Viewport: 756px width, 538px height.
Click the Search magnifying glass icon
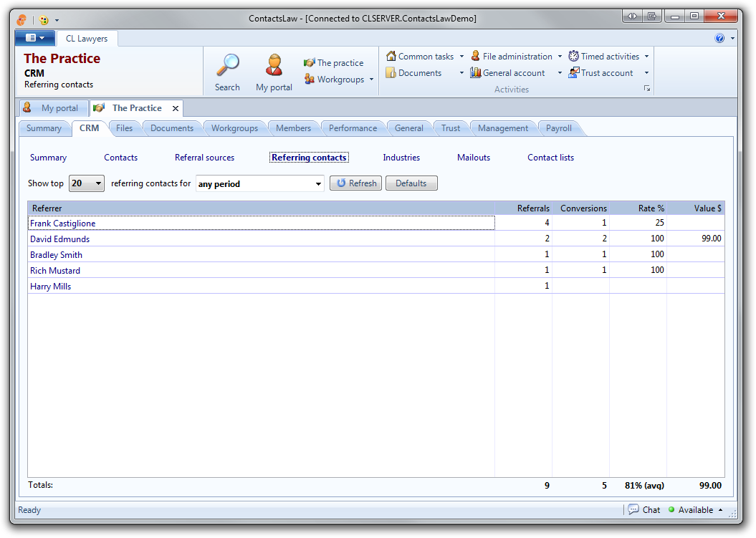[x=228, y=65]
